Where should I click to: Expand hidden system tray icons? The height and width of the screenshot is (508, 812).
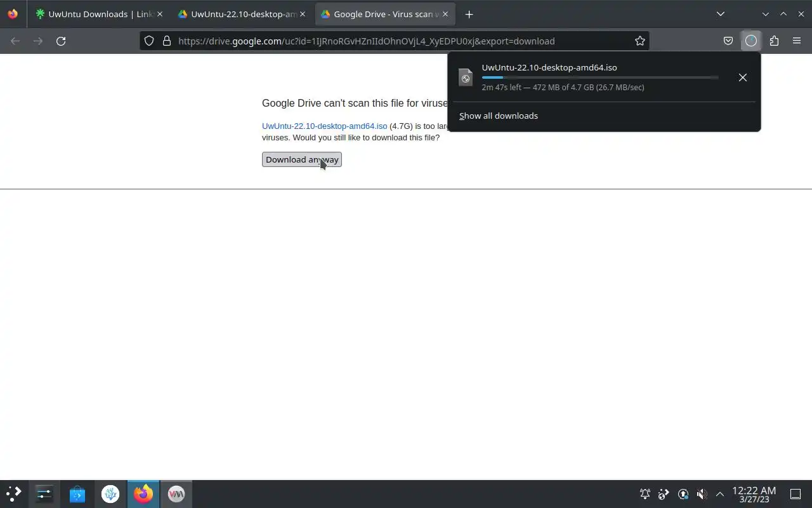pyautogui.click(x=719, y=493)
